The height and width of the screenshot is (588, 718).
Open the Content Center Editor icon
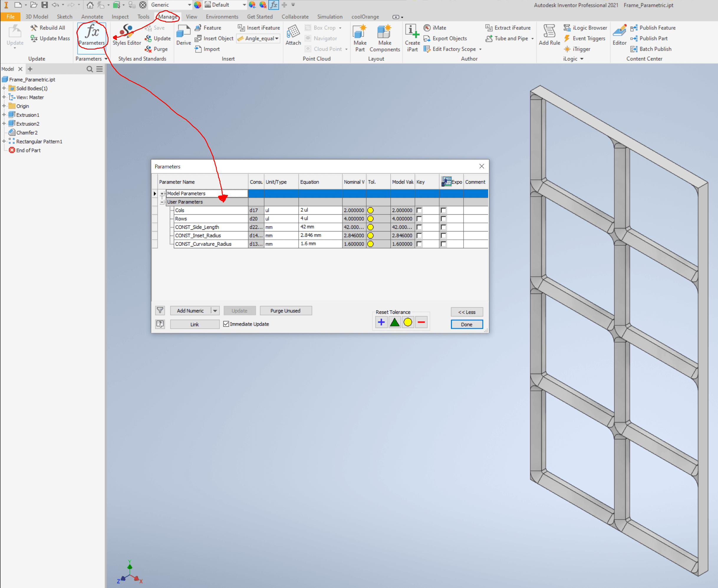[619, 35]
